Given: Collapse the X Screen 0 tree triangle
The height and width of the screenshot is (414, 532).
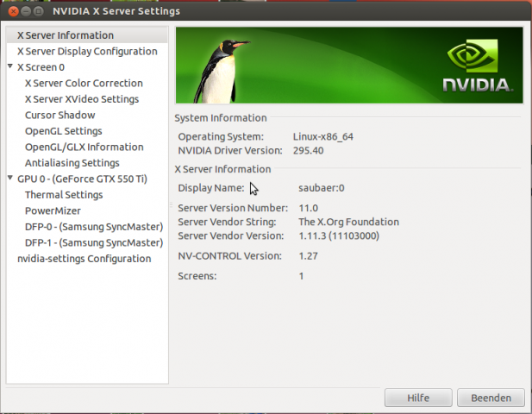Looking at the screenshot, I should coord(10,66).
